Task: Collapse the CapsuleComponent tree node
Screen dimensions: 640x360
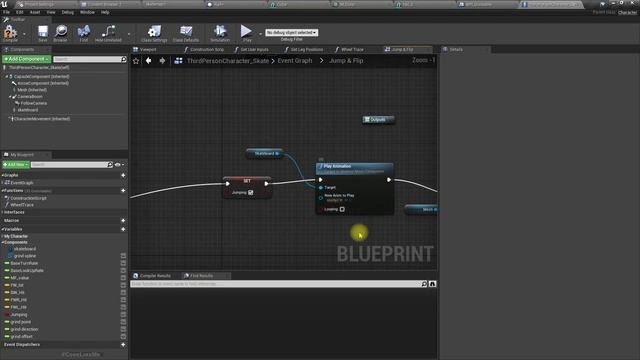Action: 7,76
